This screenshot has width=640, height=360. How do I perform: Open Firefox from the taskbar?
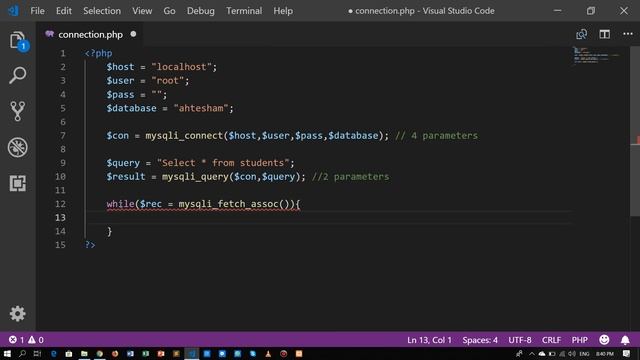point(115,353)
